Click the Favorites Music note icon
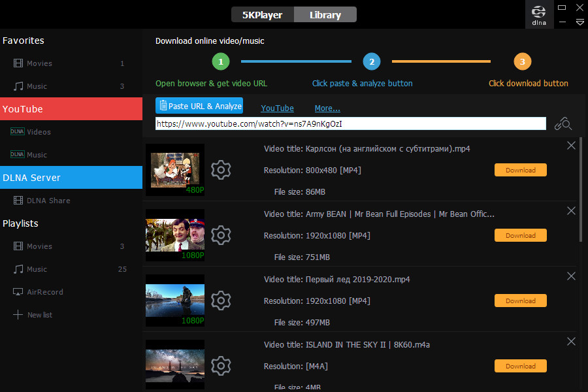Screen dimensions: 588x392 click(18, 86)
